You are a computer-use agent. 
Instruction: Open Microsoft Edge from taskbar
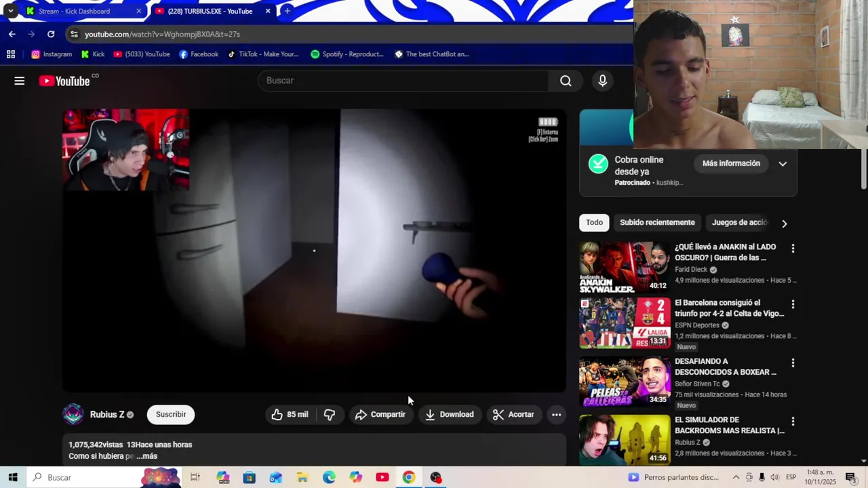click(329, 477)
